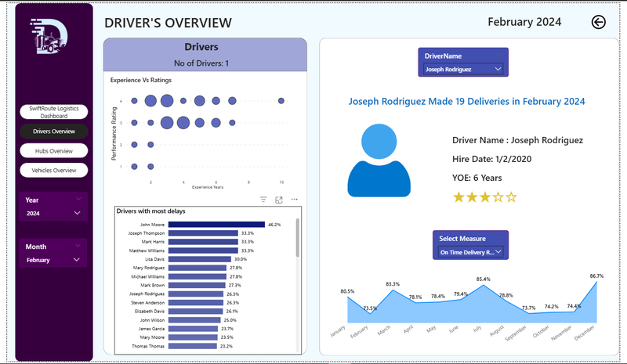
Task: Open the Select Measure dropdown
Action: pyautogui.click(x=471, y=252)
